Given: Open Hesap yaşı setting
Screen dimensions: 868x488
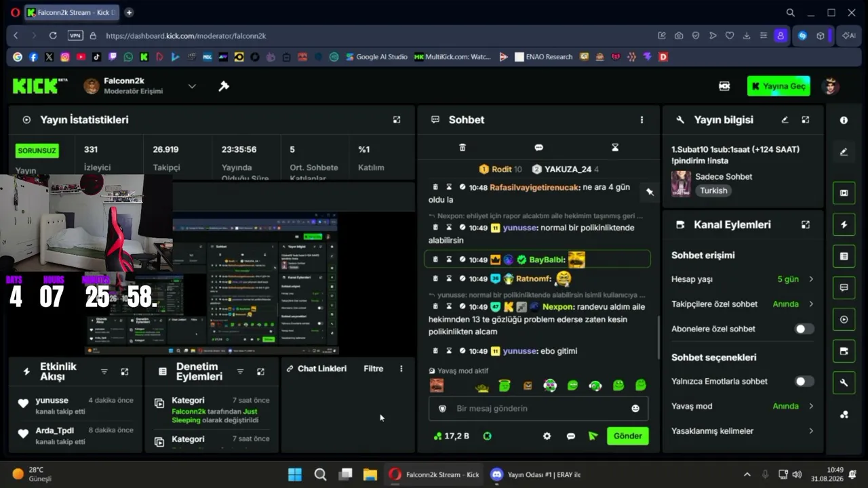Looking at the screenshot, I should click(x=743, y=279).
